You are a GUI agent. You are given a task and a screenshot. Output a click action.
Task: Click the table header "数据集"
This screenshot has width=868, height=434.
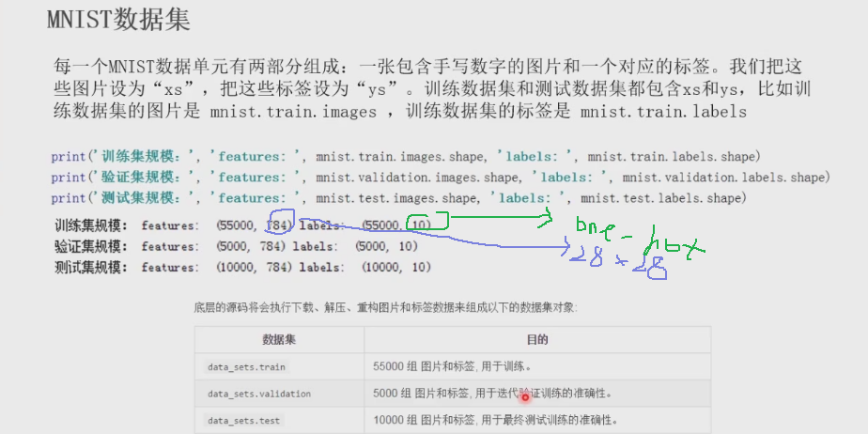279,339
